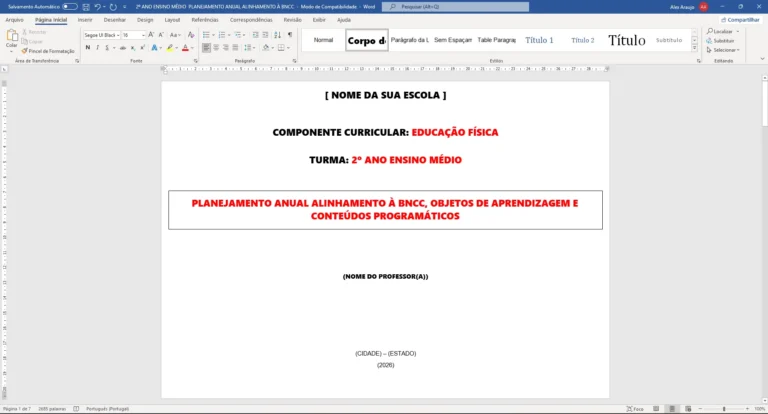Screen dimensions: 768x414
Task: Toggle align left button
Action: [206, 48]
